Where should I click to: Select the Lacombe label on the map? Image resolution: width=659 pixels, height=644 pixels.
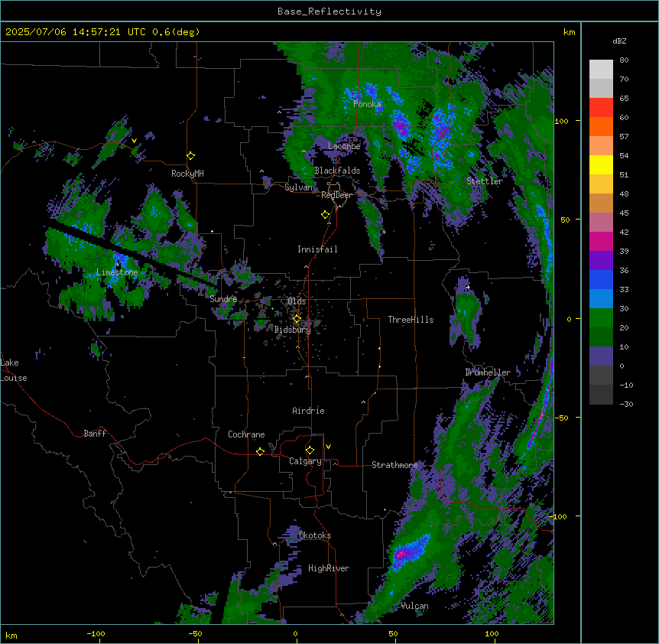(x=344, y=146)
